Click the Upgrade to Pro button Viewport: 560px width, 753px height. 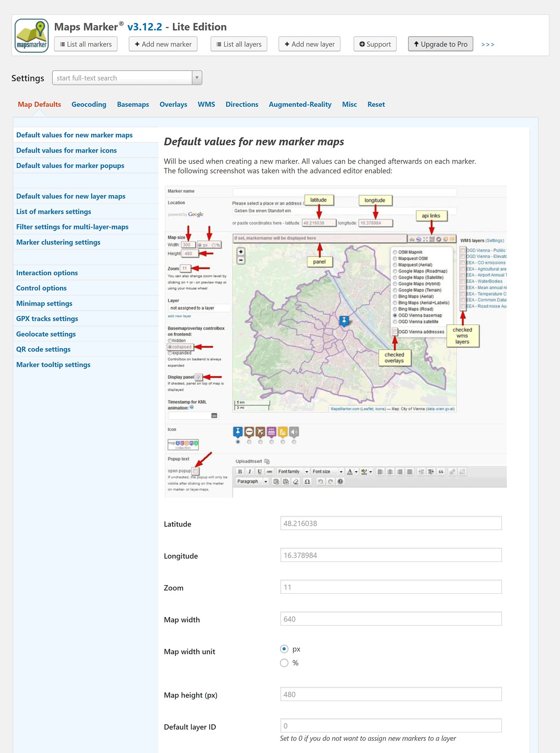coord(441,44)
